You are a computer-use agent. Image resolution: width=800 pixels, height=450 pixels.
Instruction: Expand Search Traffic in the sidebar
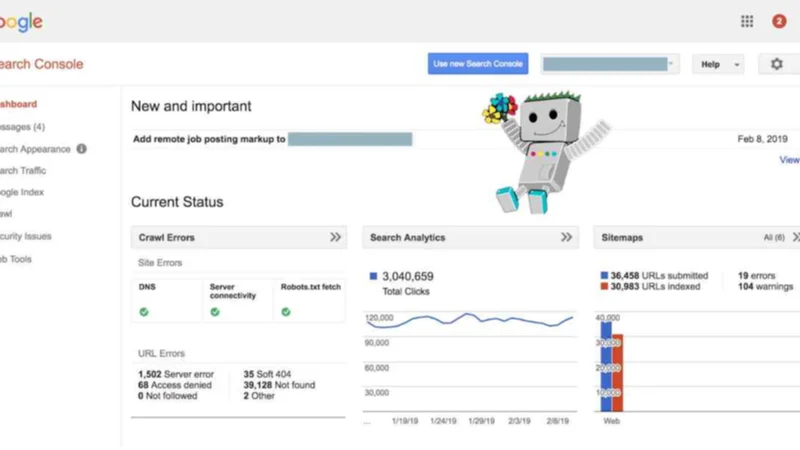23,170
